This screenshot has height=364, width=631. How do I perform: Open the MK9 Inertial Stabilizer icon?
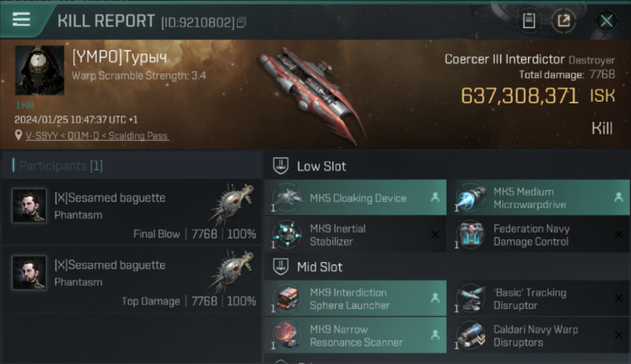(287, 234)
